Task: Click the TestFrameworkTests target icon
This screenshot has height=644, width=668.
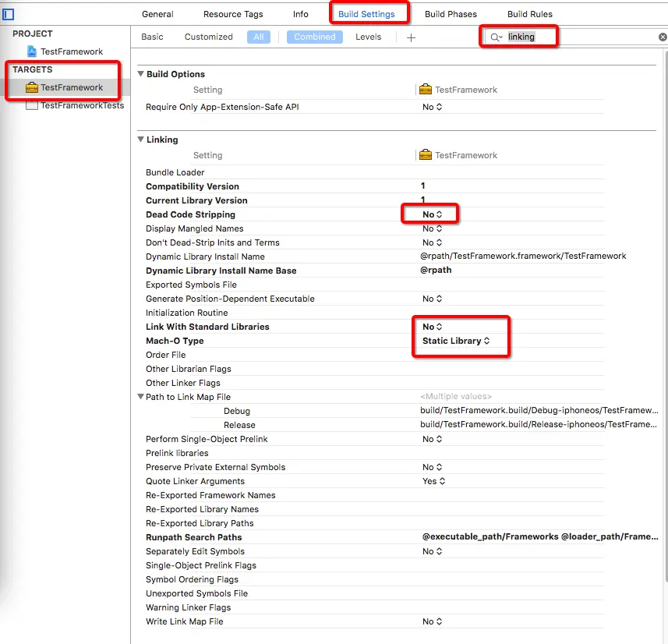Action: (x=31, y=106)
